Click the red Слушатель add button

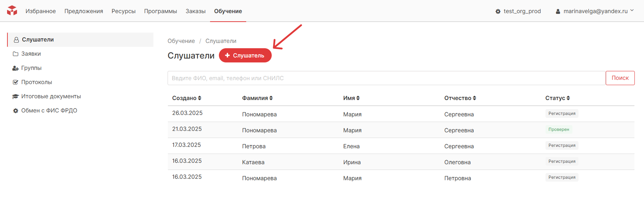point(245,55)
